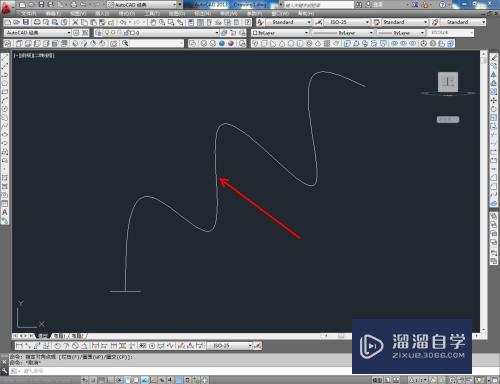This screenshot has height=384, width=500.
Task: Click the Text Style icon in Styles toolbar
Action: click(x=260, y=22)
